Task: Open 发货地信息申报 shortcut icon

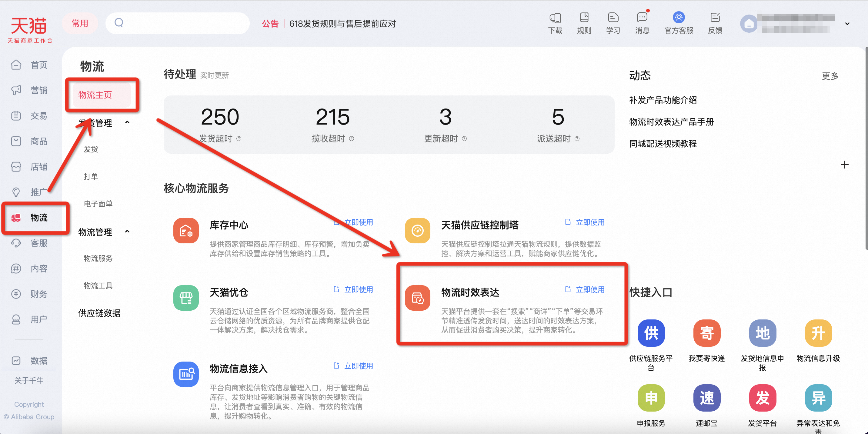Action: (763, 333)
